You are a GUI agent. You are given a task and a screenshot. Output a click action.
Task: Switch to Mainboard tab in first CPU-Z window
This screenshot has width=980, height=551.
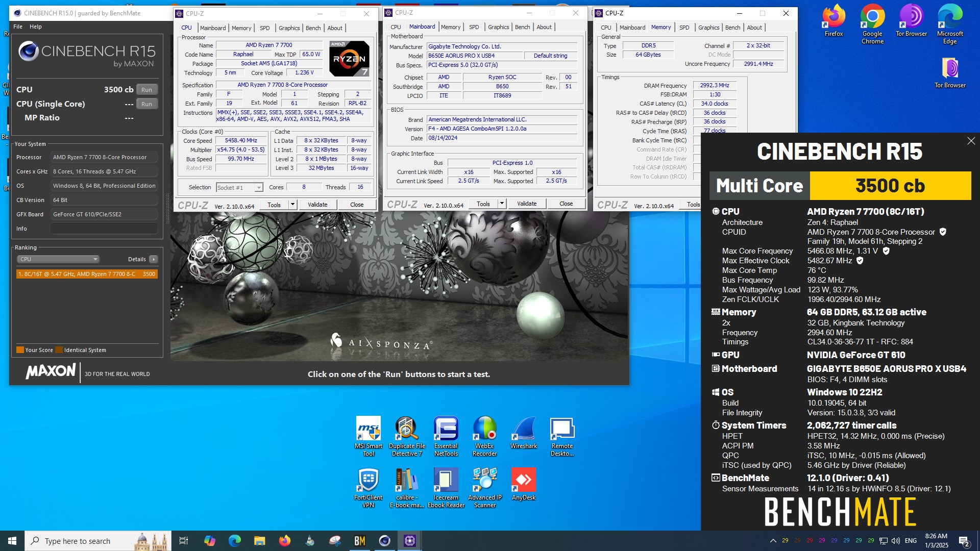pyautogui.click(x=213, y=28)
